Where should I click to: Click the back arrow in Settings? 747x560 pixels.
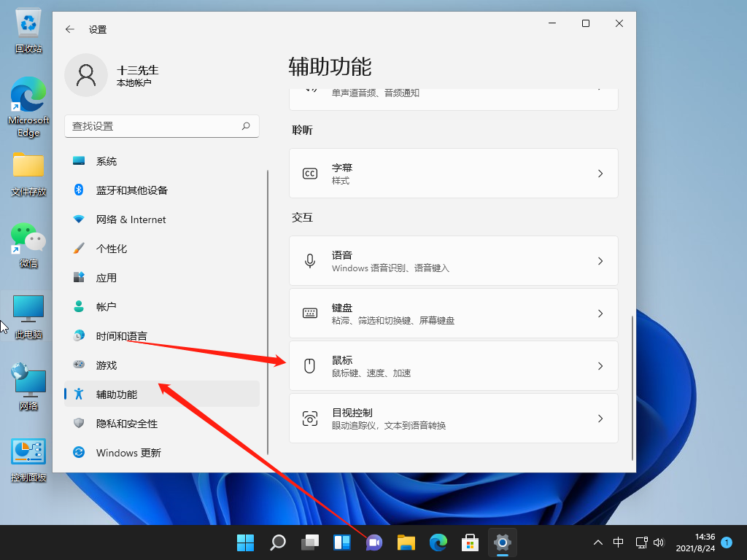69,30
